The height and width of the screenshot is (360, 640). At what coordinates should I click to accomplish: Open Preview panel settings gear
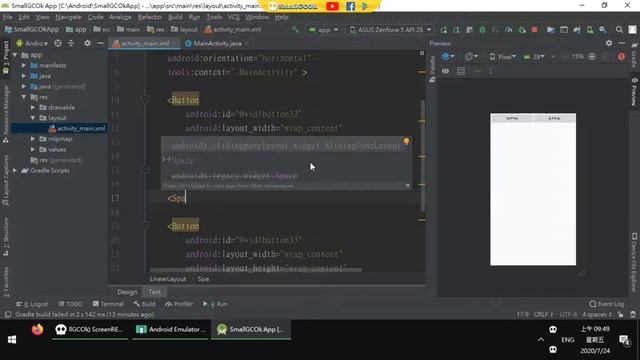point(609,43)
